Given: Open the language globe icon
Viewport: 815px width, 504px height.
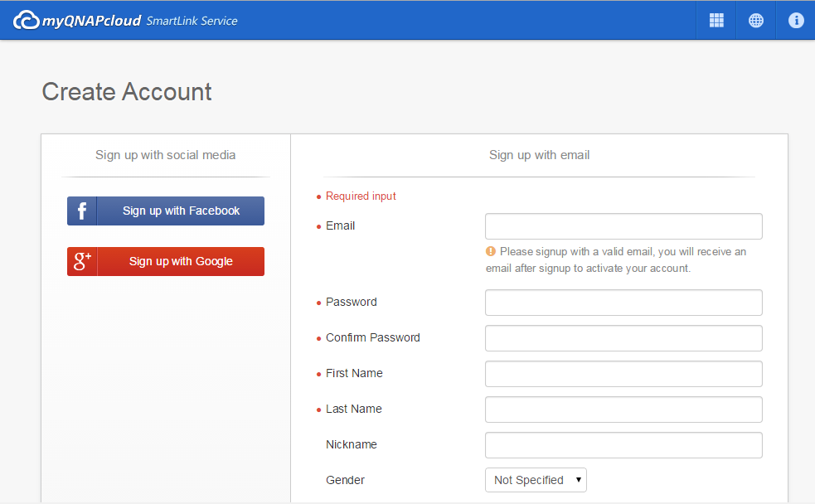Looking at the screenshot, I should tap(756, 21).
